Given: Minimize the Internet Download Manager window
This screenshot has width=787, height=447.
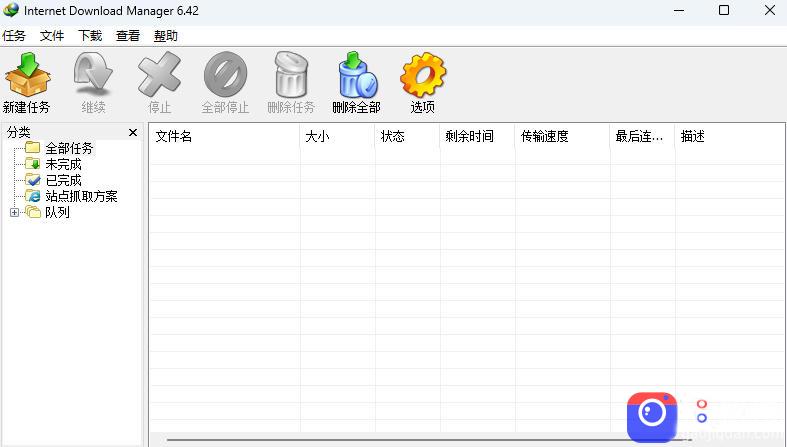Looking at the screenshot, I should 679,10.
